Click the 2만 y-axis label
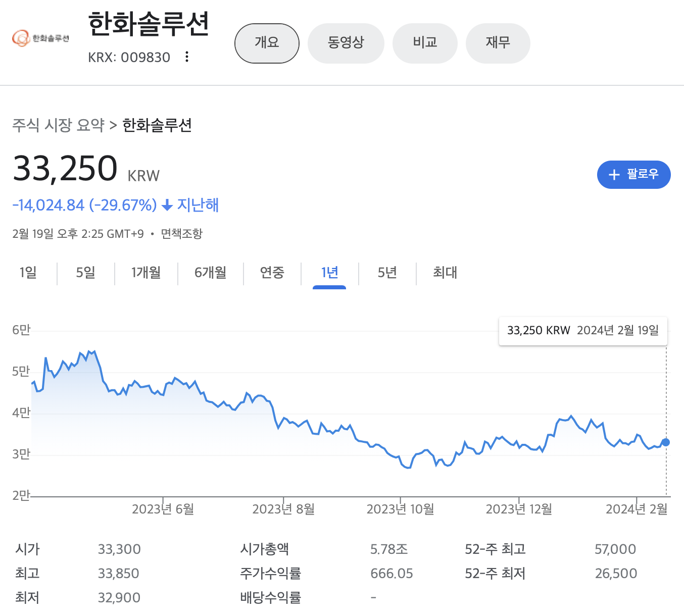The width and height of the screenshot is (684, 616). tap(21, 495)
